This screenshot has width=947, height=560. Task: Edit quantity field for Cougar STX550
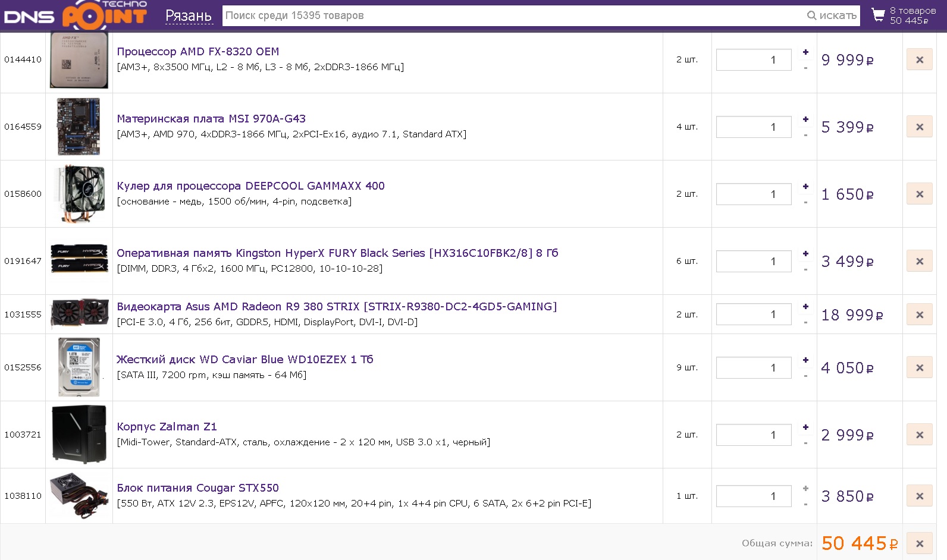(x=754, y=496)
